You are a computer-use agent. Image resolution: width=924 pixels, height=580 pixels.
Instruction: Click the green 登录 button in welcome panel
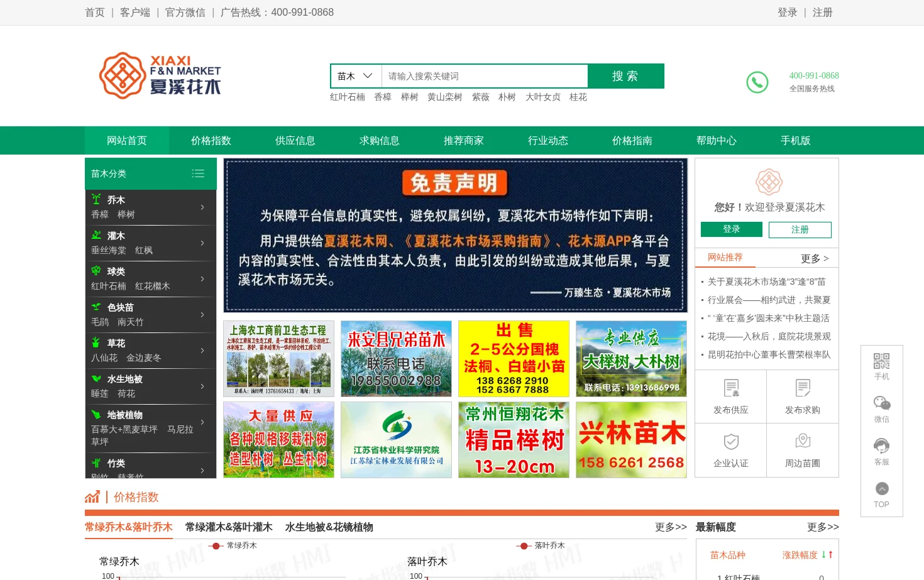click(x=732, y=229)
